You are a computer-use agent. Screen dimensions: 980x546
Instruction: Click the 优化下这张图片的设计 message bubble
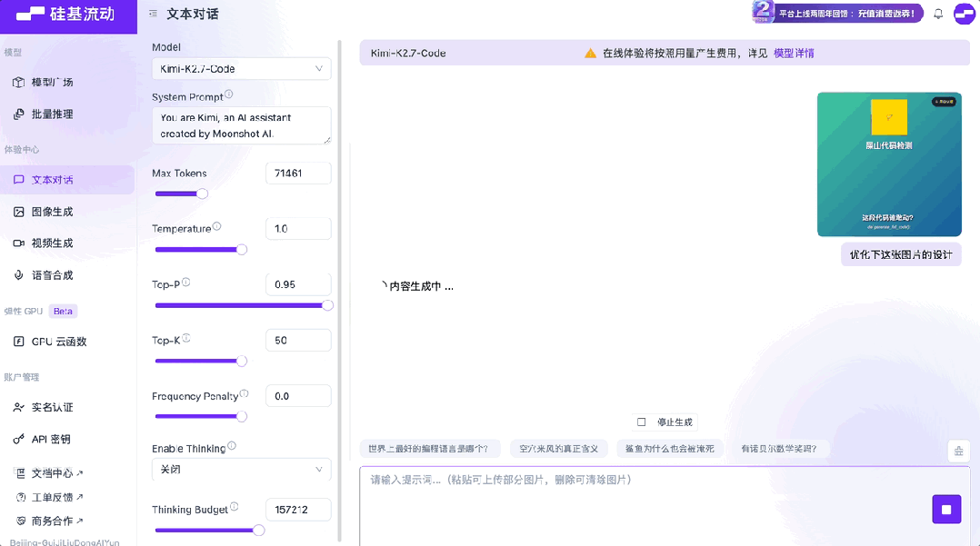click(x=901, y=255)
